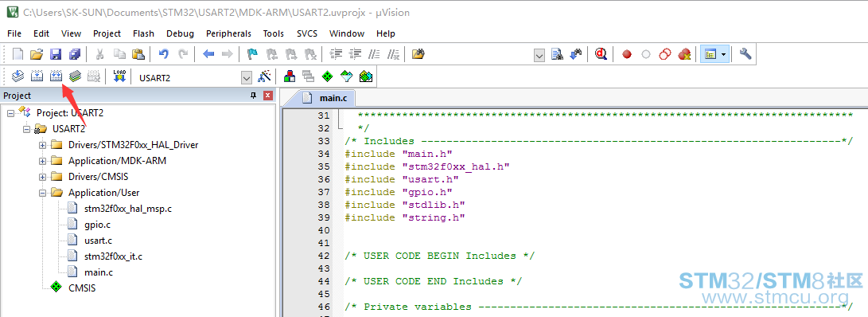The image size is (868, 317).
Task: Select main.c in project tree
Action: [99, 272]
